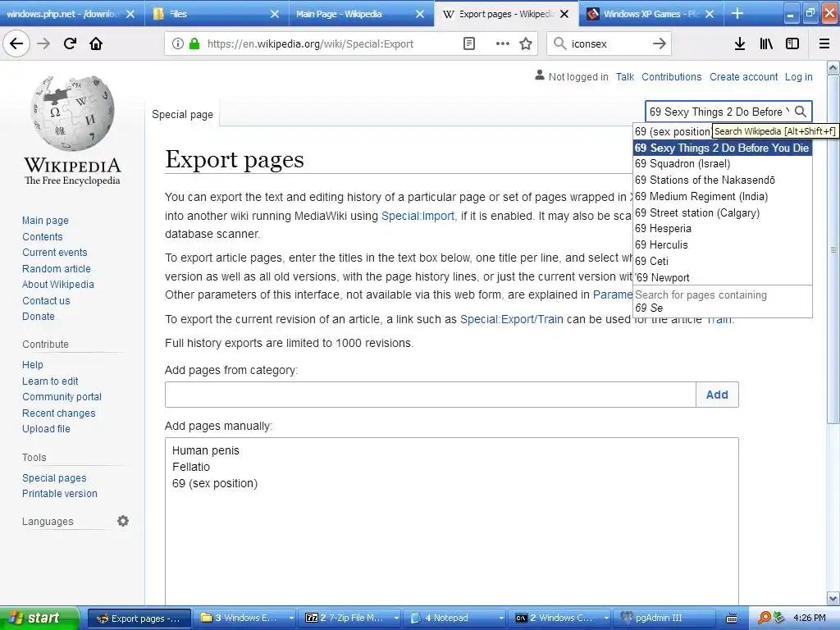Screen dimensions: 840x630
Task: Open the Windows Command taskbar group
Action: 561,618
